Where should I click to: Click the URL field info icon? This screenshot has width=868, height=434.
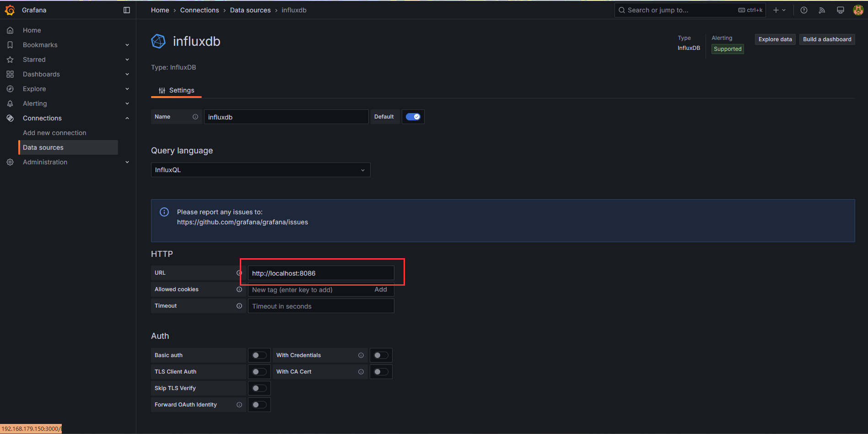pyautogui.click(x=239, y=273)
